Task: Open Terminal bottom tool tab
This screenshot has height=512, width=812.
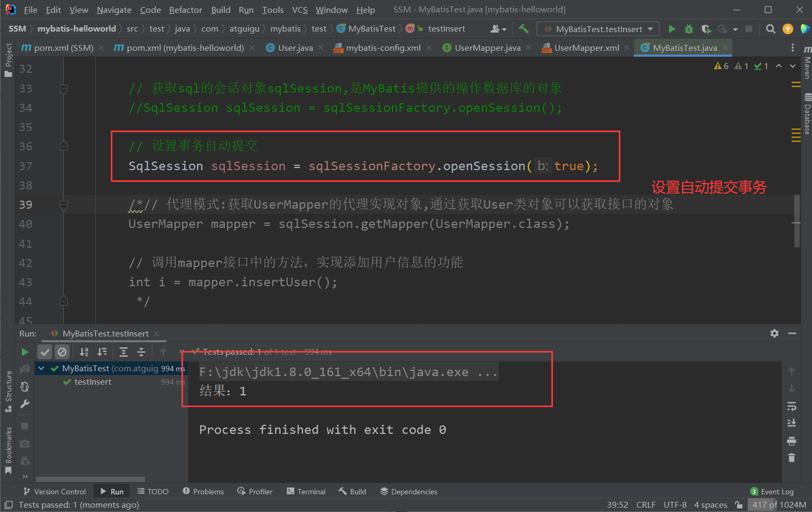Action: tap(306, 492)
